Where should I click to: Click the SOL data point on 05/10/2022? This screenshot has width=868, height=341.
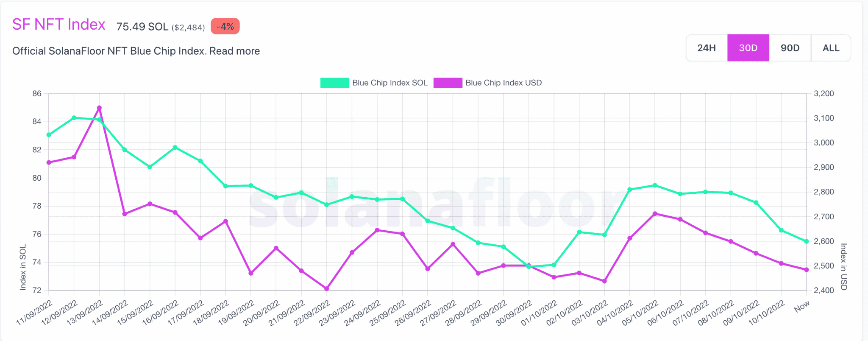click(x=655, y=185)
